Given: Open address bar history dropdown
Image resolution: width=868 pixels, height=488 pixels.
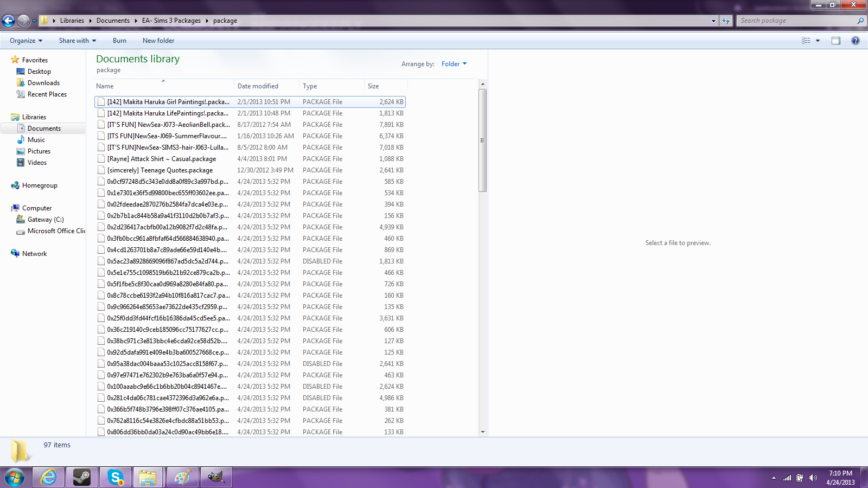Looking at the screenshot, I should pyautogui.click(x=713, y=21).
